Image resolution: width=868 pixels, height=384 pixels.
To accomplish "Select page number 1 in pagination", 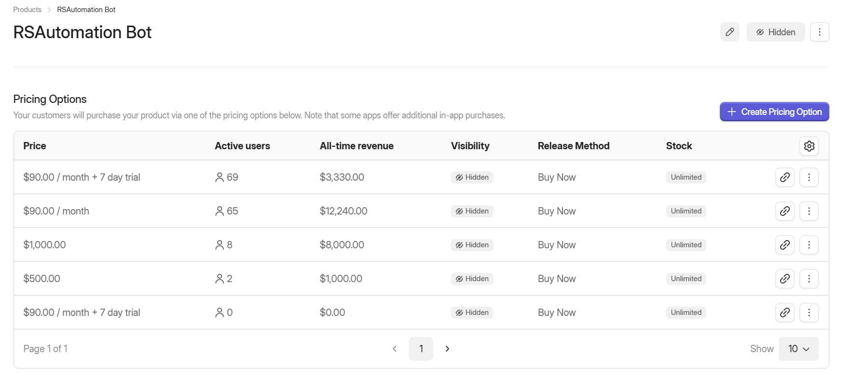I will pyautogui.click(x=421, y=349).
